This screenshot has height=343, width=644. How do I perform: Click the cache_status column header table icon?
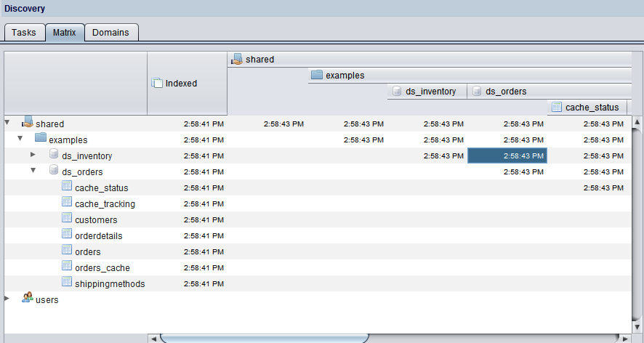(557, 108)
